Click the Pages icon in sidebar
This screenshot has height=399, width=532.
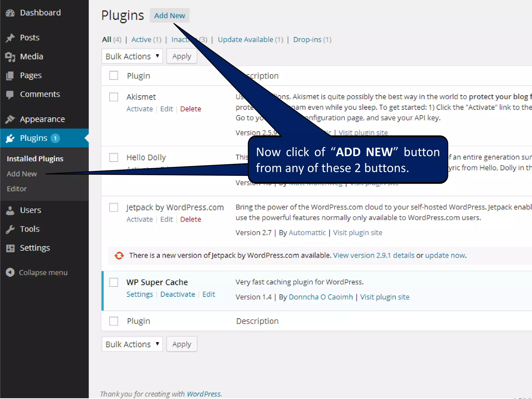(10, 76)
